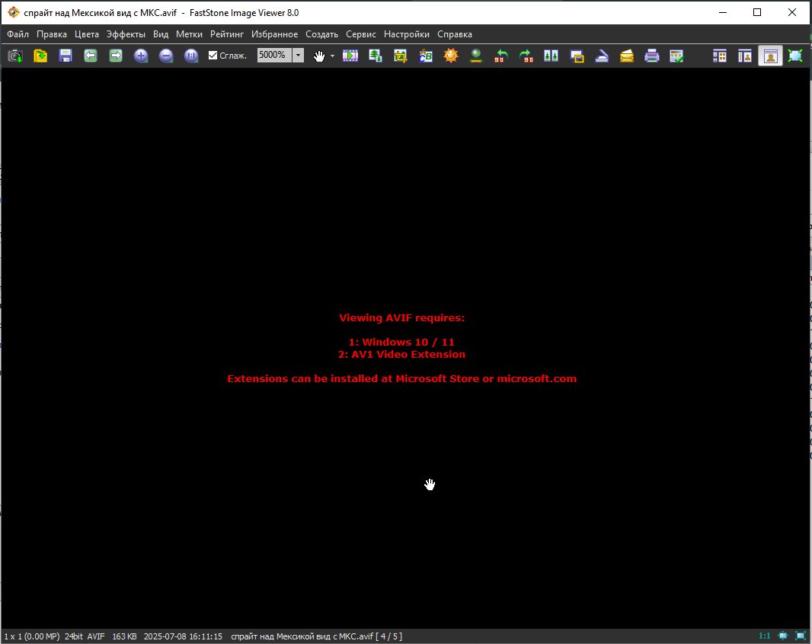Click the '2025-07-08 16:11:15' date text
The width and height of the screenshot is (812, 644).
pyautogui.click(x=183, y=636)
